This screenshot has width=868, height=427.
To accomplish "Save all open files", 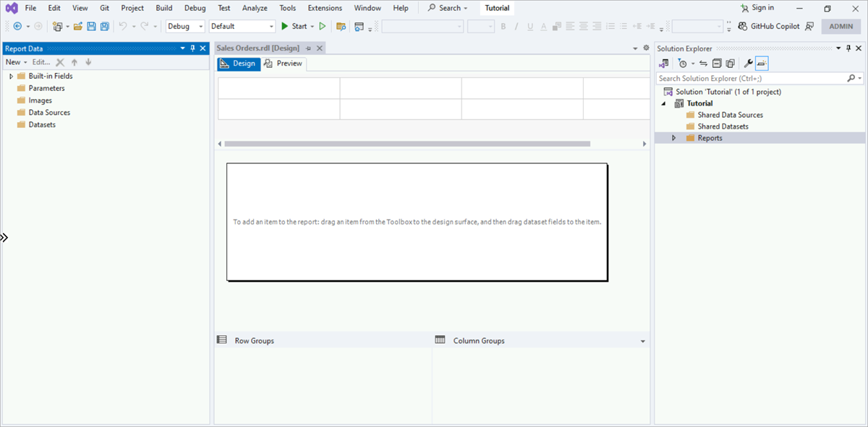I will tap(104, 26).
